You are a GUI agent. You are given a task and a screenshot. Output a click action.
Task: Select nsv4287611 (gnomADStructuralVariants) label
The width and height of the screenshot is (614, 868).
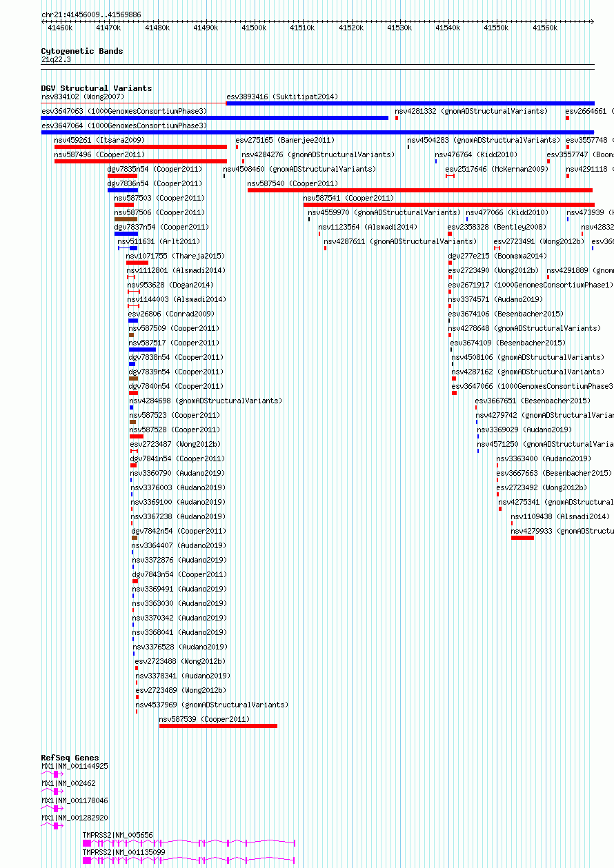pyautogui.click(x=400, y=241)
